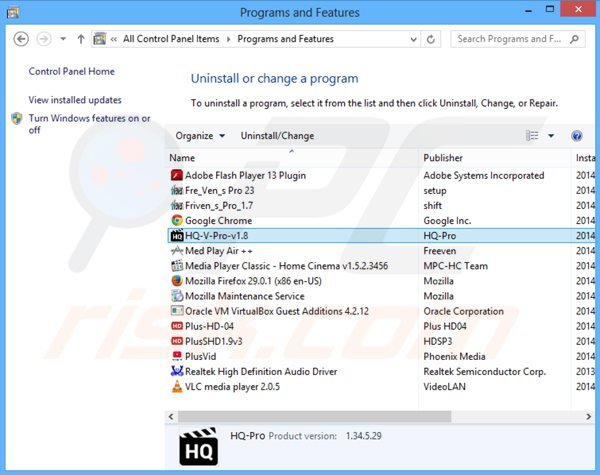The height and width of the screenshot is (475, 600).
Task: Expand the address bar history dropdown
Action: pyautogui.click(x=413, y=39)
